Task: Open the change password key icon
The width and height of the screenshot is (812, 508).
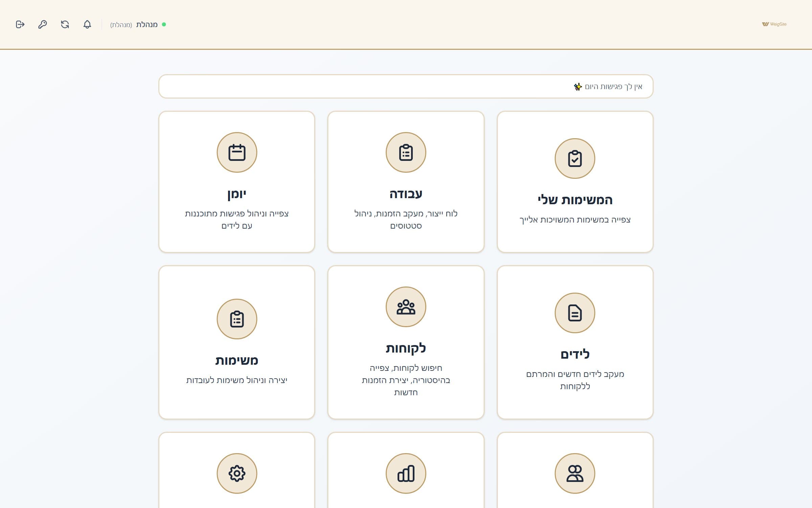Action: (x=43, y=24)
